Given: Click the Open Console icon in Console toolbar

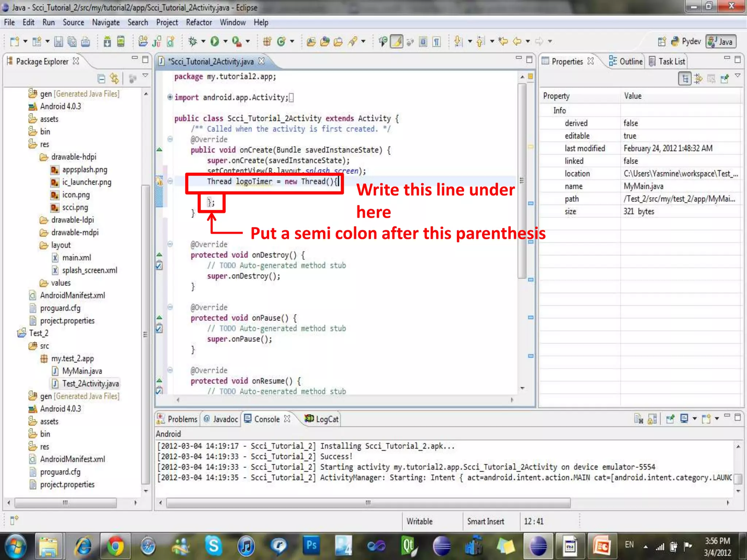Looking at the screenshot, I should point(706,419).
